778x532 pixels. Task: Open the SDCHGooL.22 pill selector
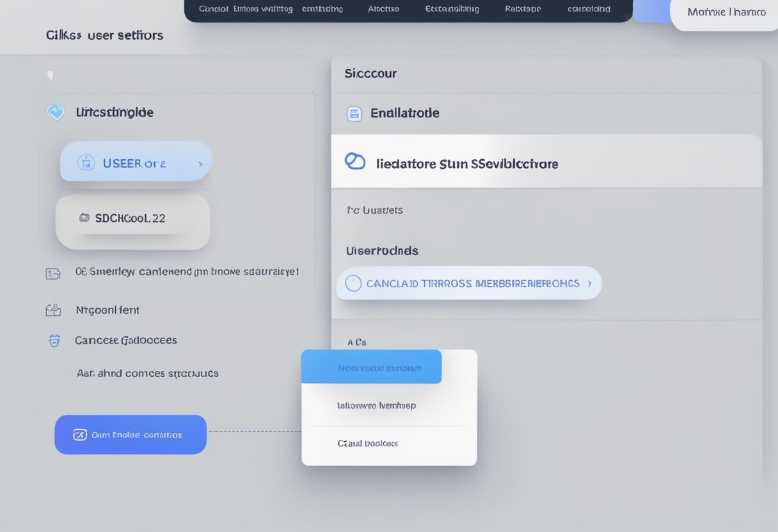[x=133, y=219]
